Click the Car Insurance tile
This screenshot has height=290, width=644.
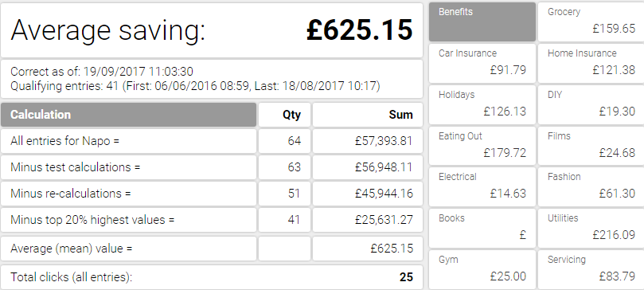click(x=482, y=63)
